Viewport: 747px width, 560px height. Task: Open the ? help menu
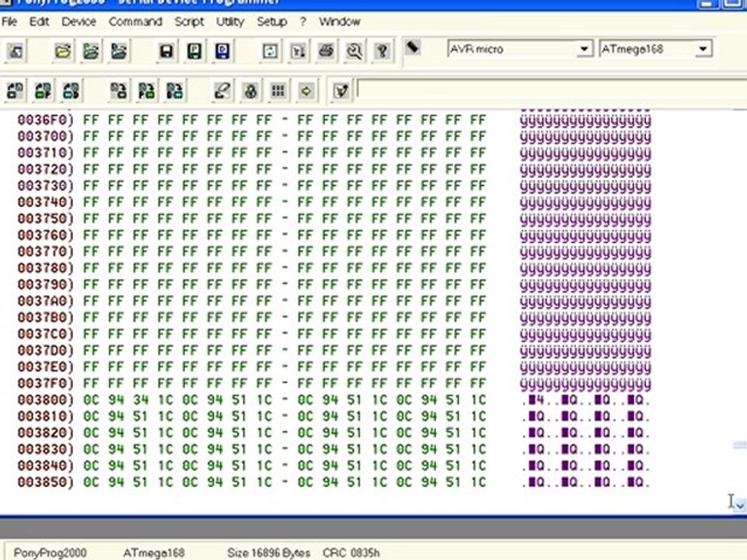click(303, 22)
